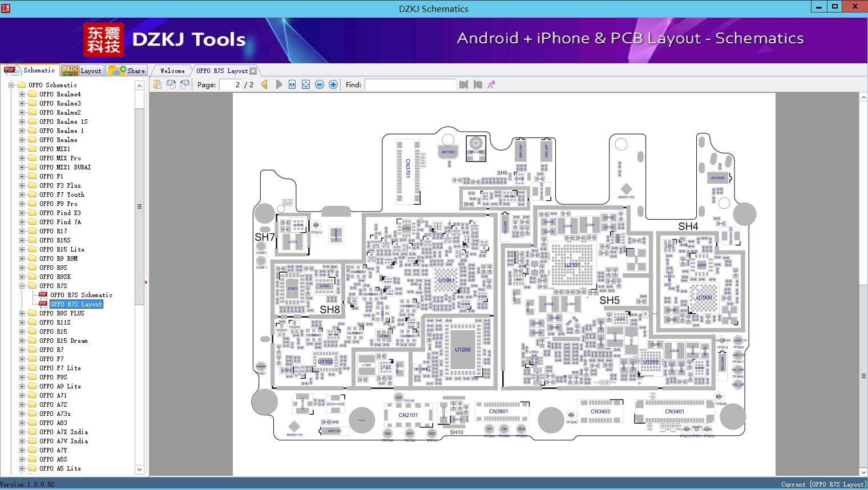Toggle the match case search icon

point(491,84)
